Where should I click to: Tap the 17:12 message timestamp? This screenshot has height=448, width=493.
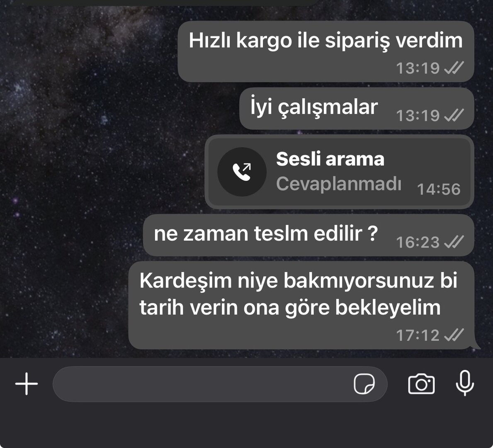click(418, 335)
